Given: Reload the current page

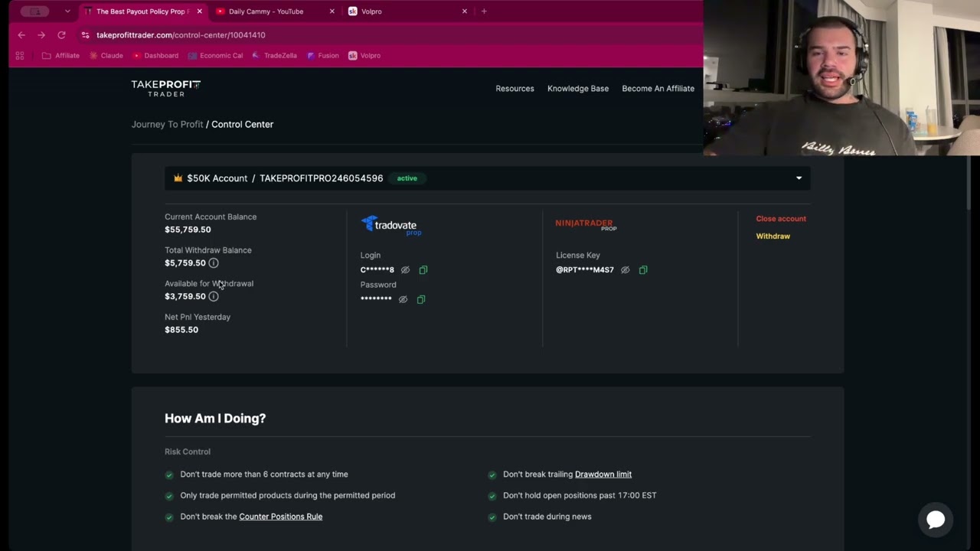Looking at the screenshot, I should point(61,35).
